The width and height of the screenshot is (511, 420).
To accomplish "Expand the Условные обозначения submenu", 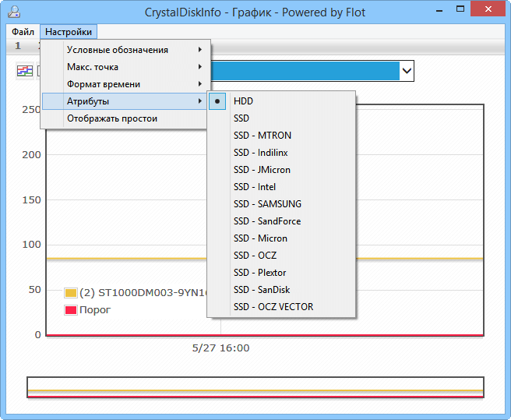I will coord(125,50).
